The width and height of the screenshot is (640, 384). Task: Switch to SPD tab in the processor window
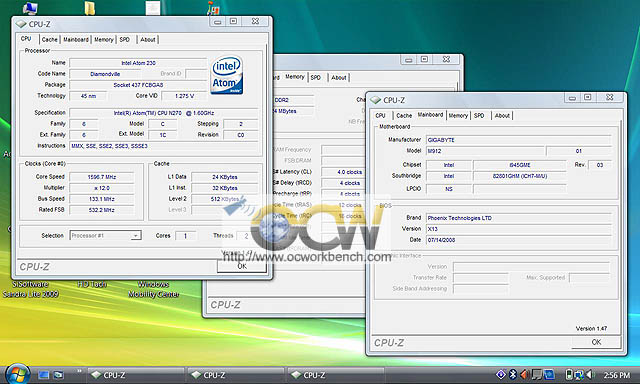124,40
